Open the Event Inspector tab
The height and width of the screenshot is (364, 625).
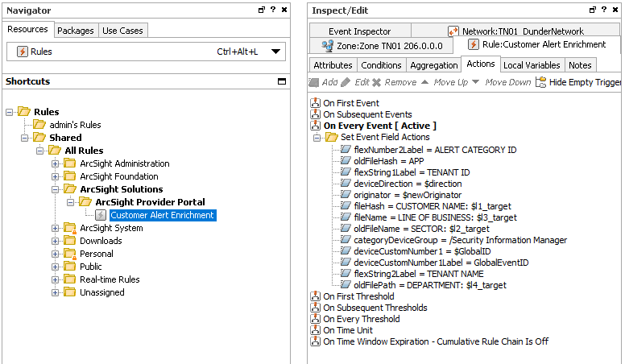(x=359, y=31)
